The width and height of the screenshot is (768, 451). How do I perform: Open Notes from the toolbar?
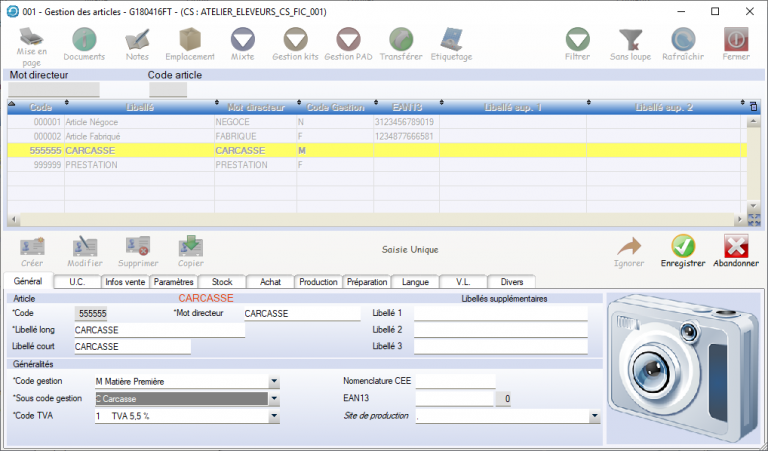point(137,39)
